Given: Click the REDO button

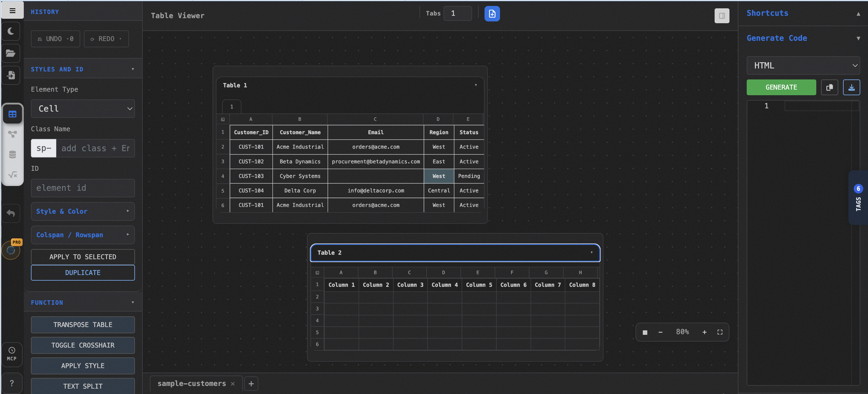Looking at the screenshot, I should [106, 39].
